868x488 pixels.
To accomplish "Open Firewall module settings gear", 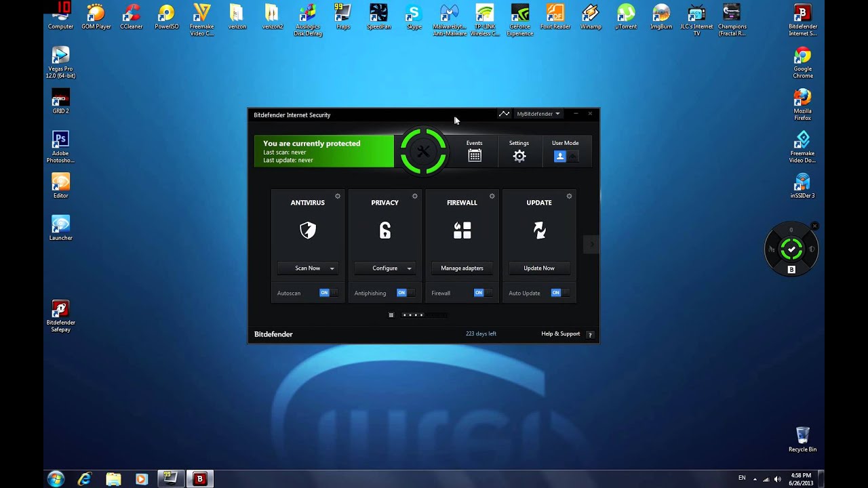I will [x=492, y=196].
